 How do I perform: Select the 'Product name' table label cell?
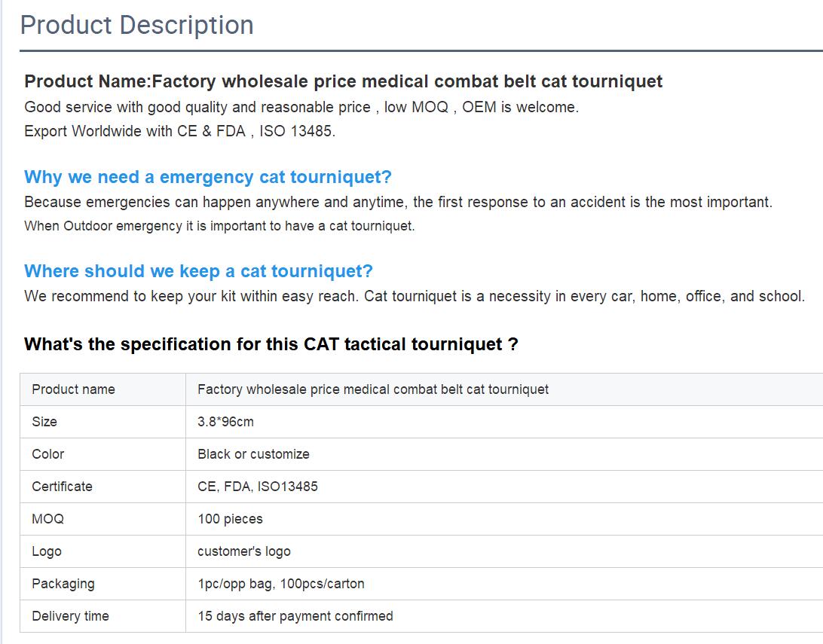pos(73,389)
